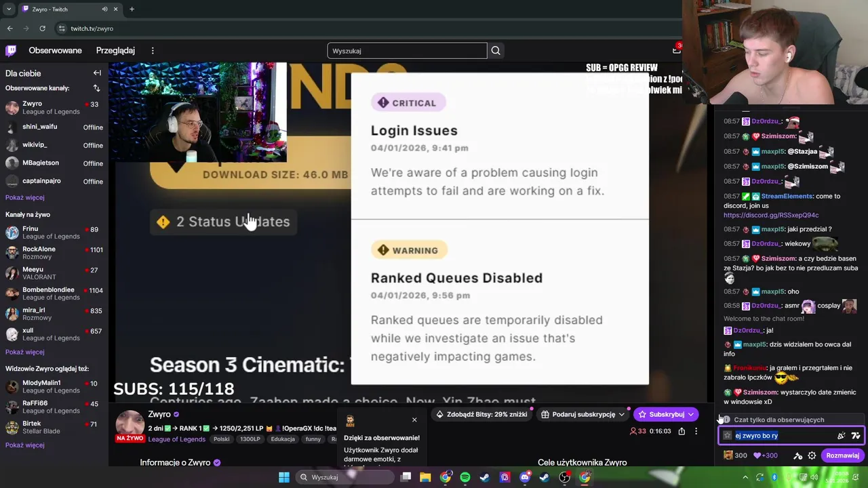Open the League of Legends category link
This screenshot has height=488, width=868.
point(177,439)
